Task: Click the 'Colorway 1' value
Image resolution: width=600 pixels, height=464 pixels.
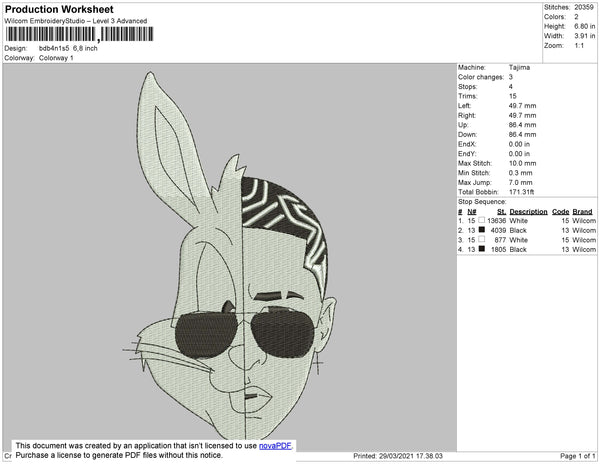Action: (56, 58)
